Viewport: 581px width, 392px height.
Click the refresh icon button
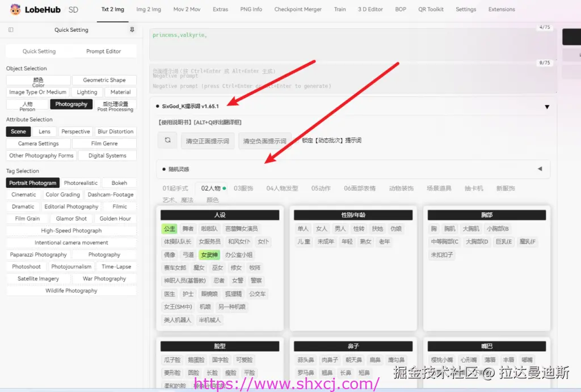coord(167,140)
